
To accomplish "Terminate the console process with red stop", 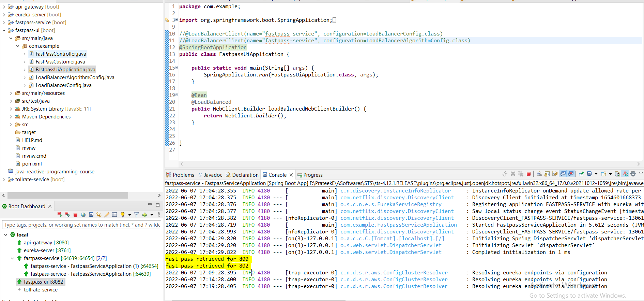I will click(x=528, y=174).
